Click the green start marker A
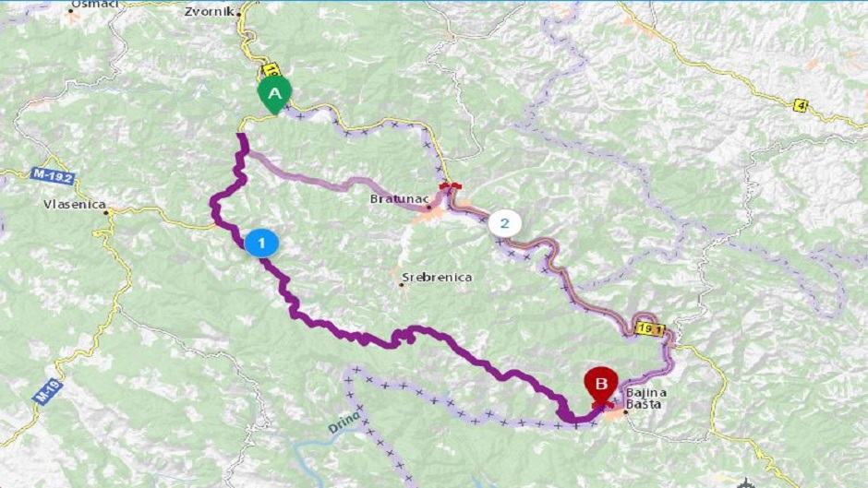The width and height of the screenshot is (868, 488). pos(274,95)
